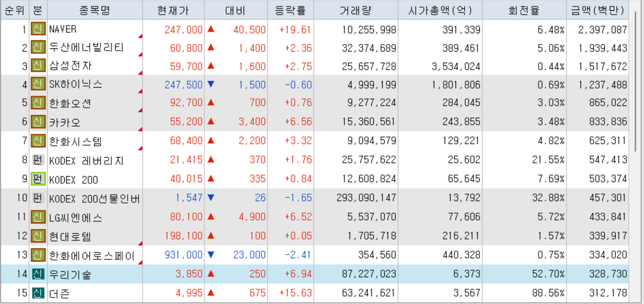Click the up arrow in the 더존 row
This screenshot has width=644, height=304.
[211, 293]
